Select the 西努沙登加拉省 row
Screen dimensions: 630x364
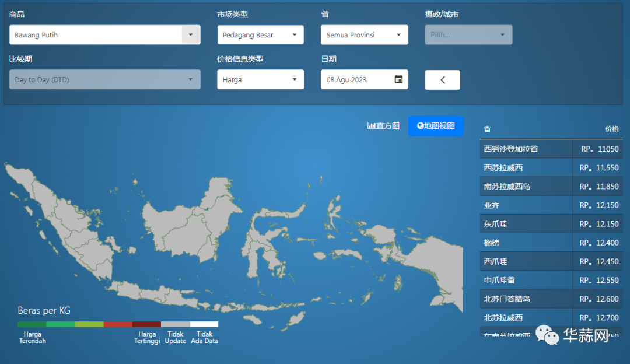551,149
